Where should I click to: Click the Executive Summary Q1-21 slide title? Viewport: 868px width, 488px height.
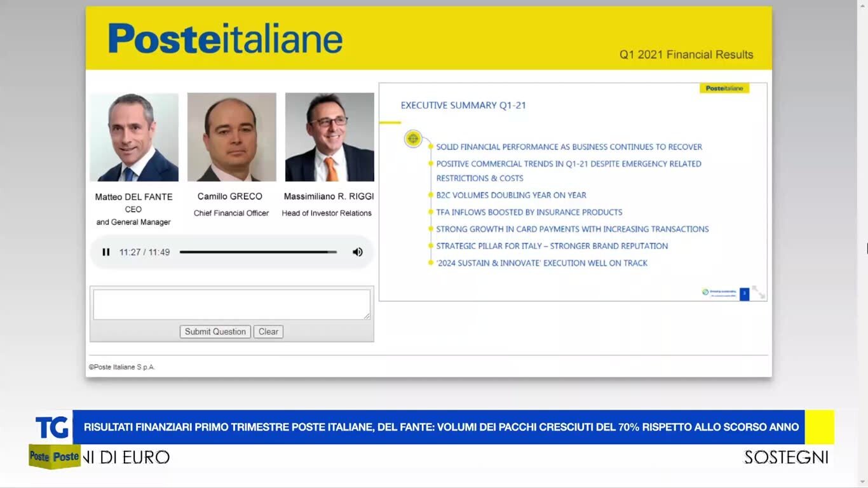pyautogui.click(x=463, y=105)
